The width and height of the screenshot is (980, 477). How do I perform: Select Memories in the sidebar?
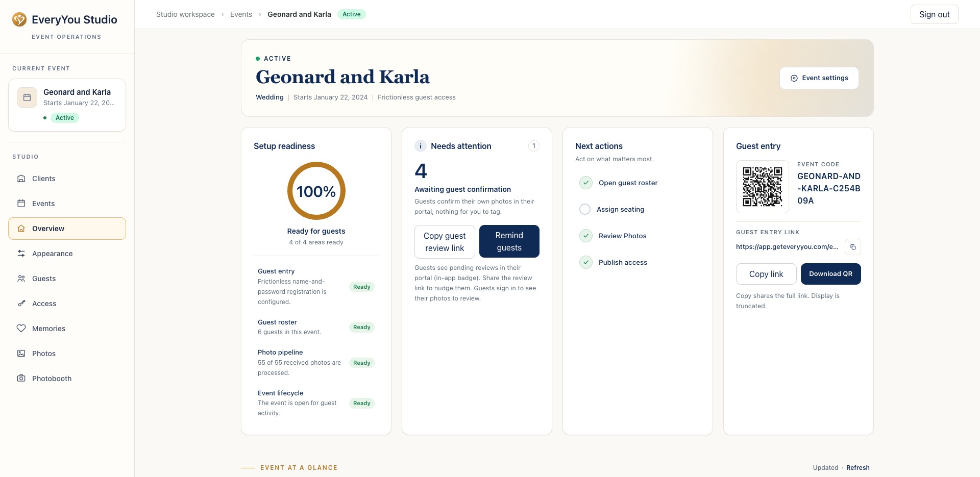(x=67, y=329)
